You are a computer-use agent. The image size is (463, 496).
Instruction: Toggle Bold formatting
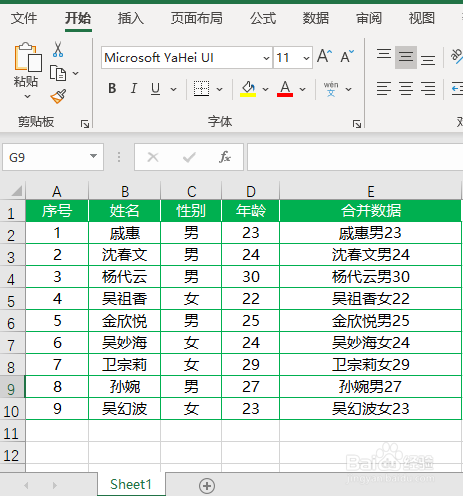click(112, 89)
